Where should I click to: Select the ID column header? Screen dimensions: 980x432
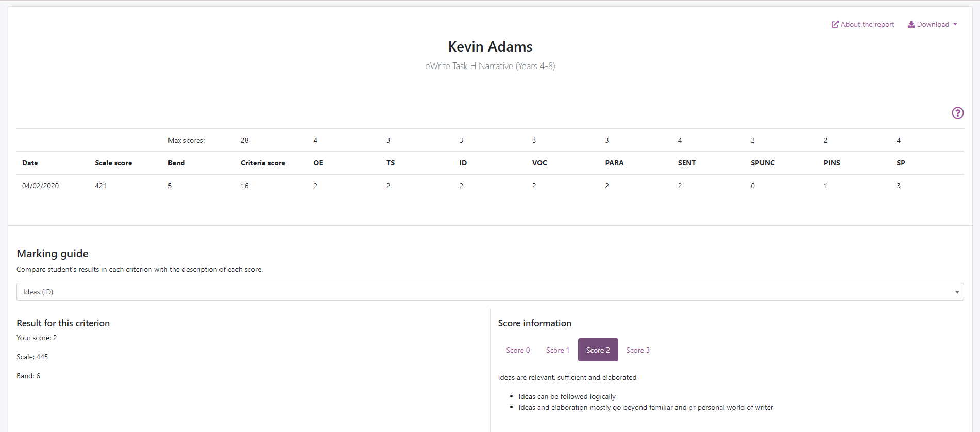point(463,163)
